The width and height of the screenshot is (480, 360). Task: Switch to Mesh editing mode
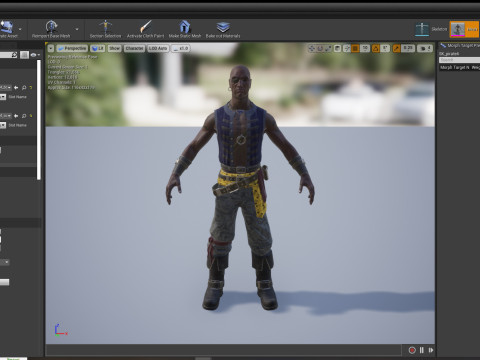464,29
